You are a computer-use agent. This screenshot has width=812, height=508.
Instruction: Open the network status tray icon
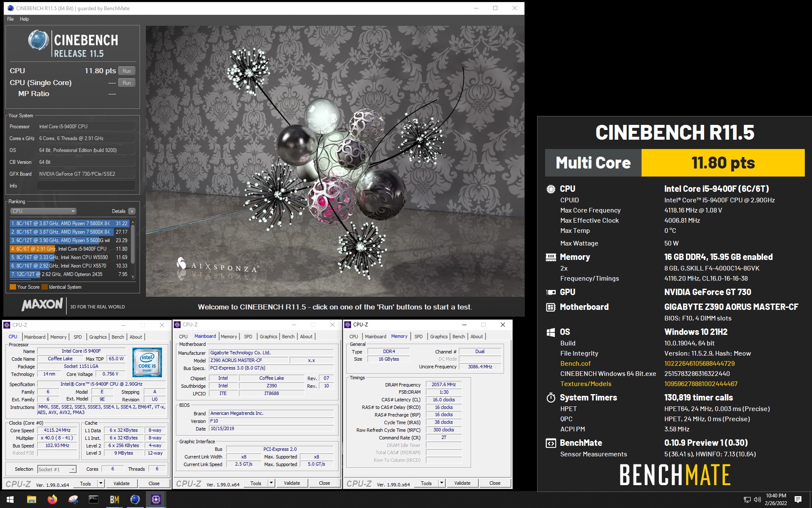coord(747,500)
